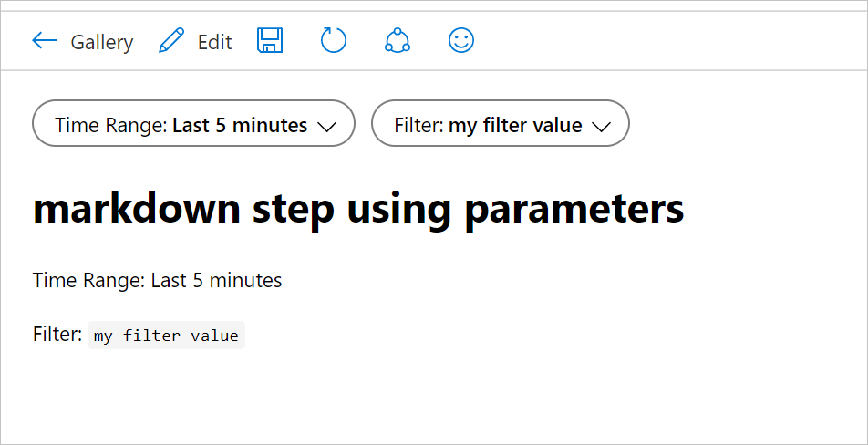Click the Edit text in the toolbar
The height and width of the screenshot is (445, 868).
(x=215, y=42)
